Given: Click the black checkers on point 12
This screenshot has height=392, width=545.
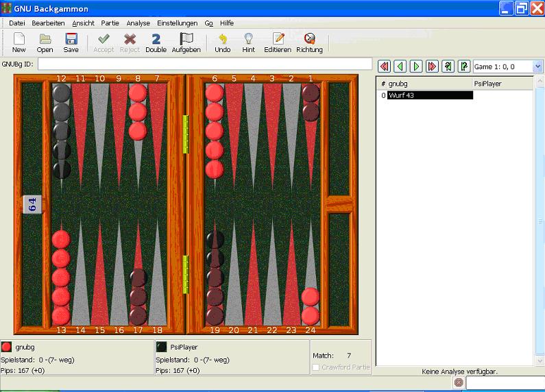Looking at the screenshot, I should 62,131.
